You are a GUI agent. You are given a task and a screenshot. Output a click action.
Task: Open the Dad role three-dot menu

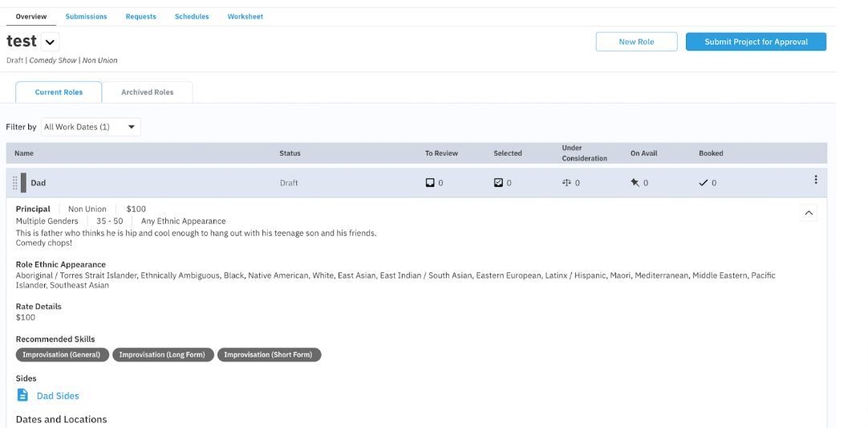coord(815,180)
